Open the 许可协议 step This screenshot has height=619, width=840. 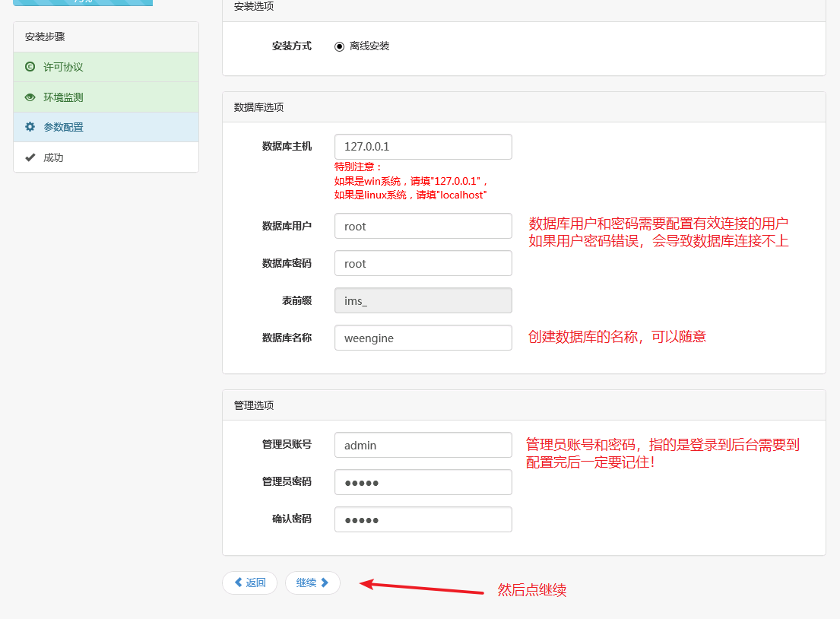106,67
